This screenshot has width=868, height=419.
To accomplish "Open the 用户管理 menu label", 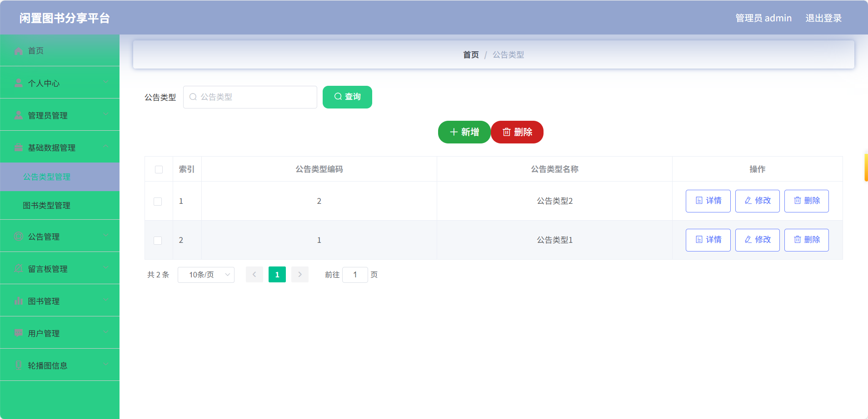I will click(x=44, y=333).
